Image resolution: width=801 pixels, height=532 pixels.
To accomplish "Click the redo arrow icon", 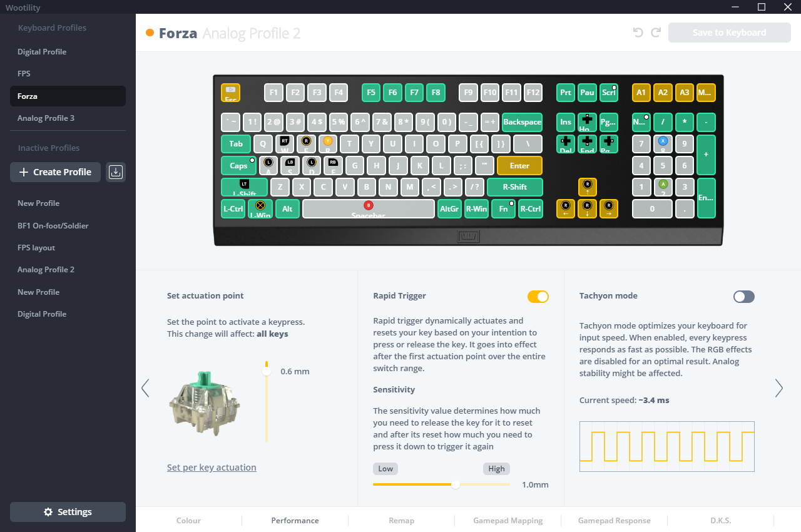I will pos(656,33).
